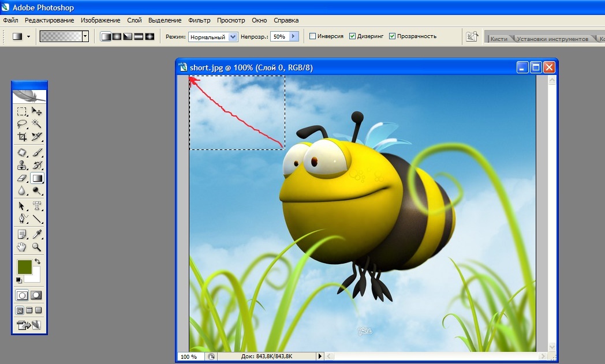605x364 pixels.
Task: Open the Выделение menu
Action: 165,20
